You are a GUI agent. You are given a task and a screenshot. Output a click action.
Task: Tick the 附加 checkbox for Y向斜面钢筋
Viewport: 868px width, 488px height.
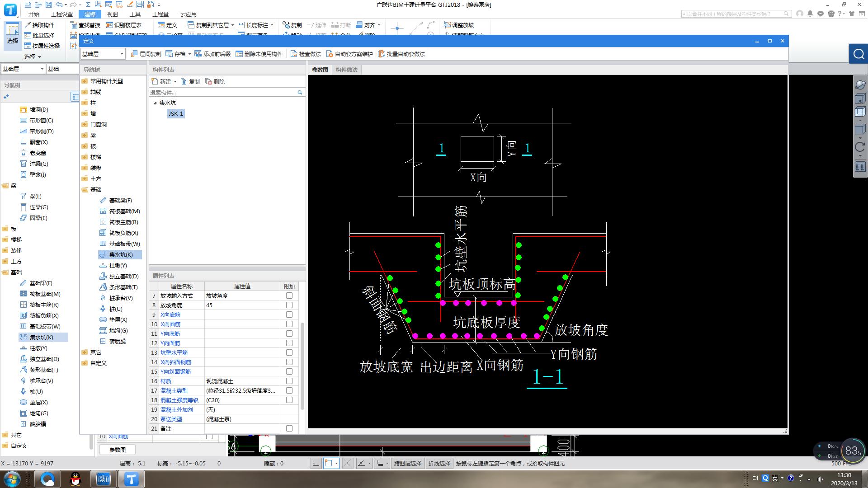(289, 371)
